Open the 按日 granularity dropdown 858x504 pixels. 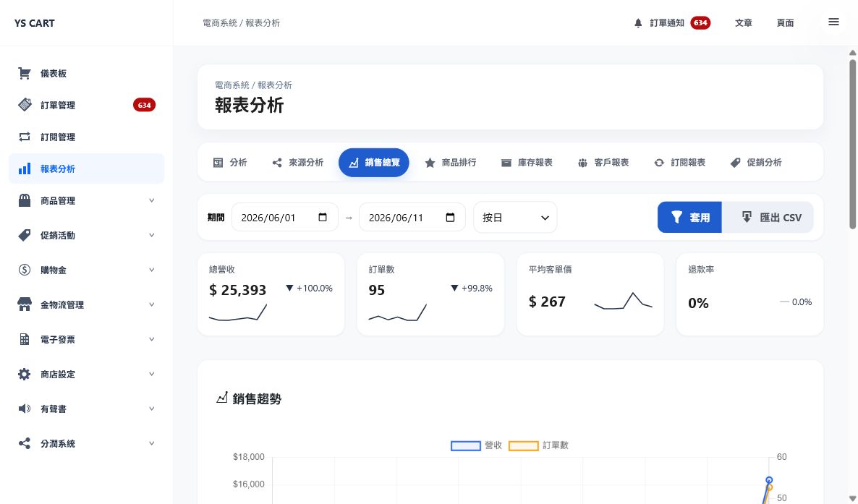[x=515, y=217]
